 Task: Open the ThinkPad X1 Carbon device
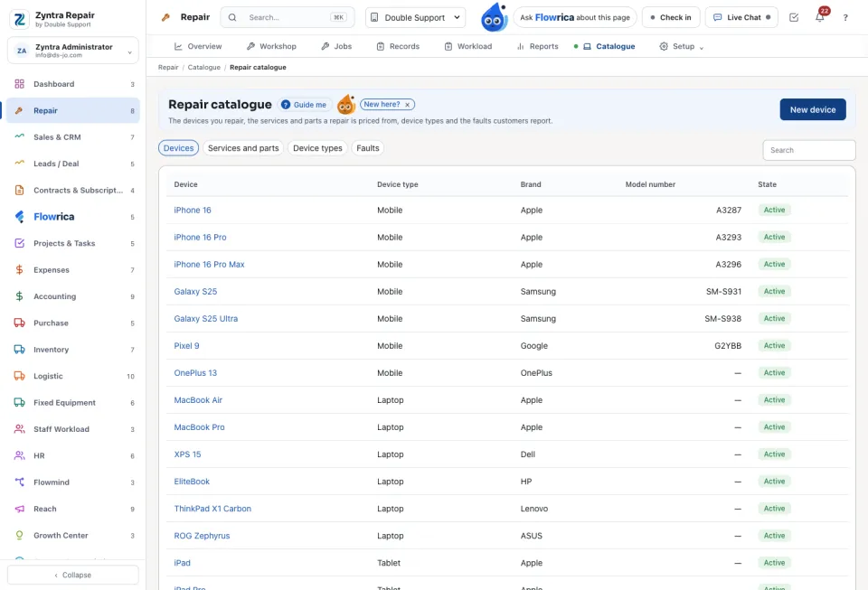point(212,509)
